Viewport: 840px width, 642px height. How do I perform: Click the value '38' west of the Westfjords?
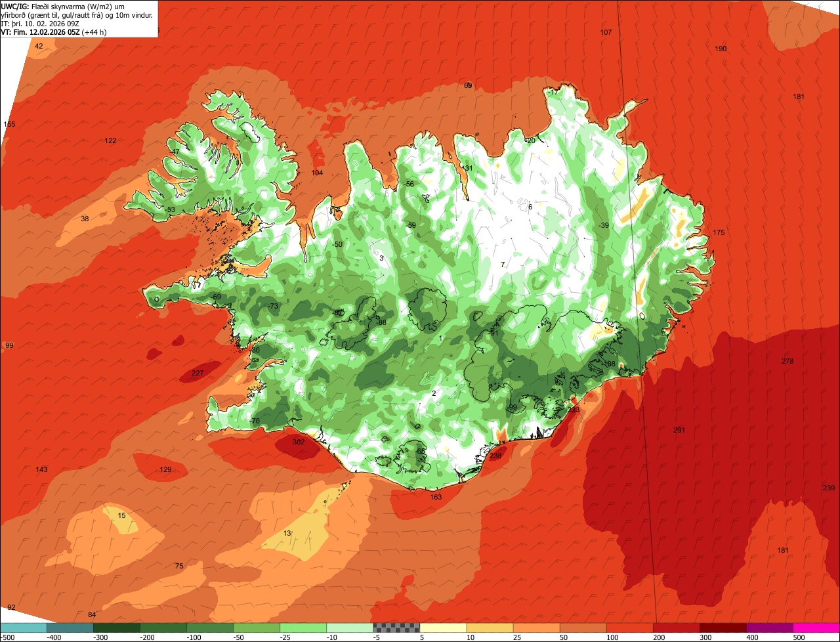pos(85,219)
